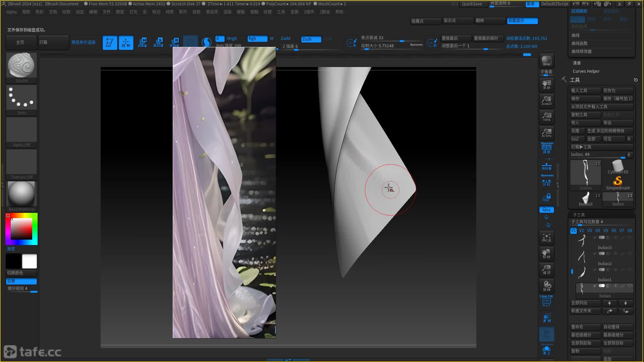Click the Zoom (缩放) view 3D icon
Screen dimensions: 644x362
click(x=546, y=270)
